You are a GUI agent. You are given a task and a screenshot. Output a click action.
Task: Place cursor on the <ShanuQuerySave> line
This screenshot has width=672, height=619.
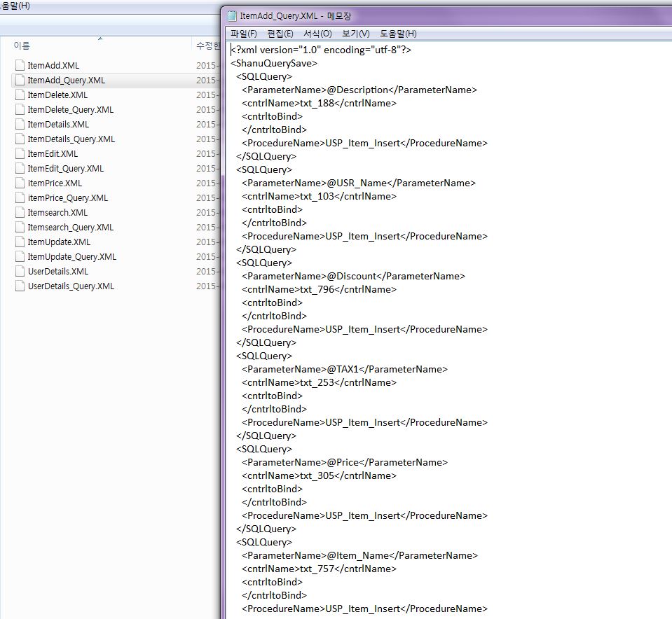pos(274,63)
